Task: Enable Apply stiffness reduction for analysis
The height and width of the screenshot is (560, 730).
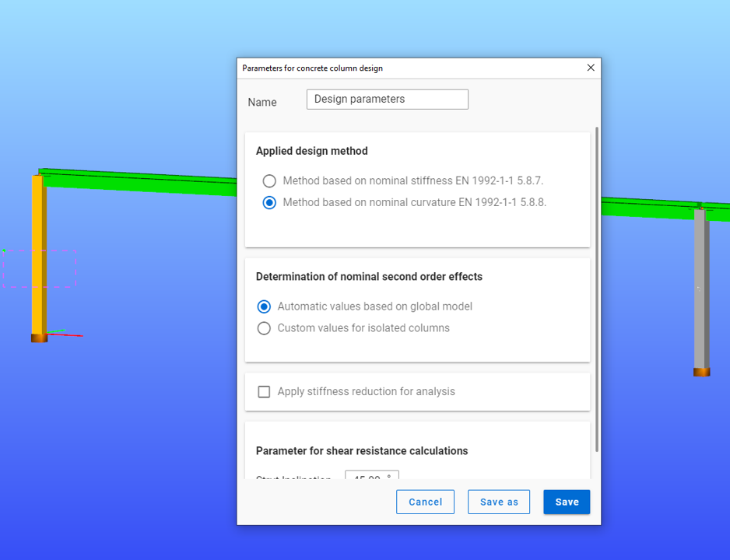Action: coord(264,392)
